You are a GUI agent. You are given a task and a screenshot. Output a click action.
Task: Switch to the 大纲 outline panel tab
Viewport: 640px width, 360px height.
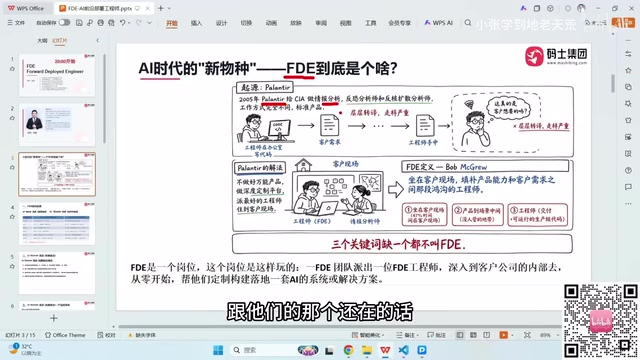[42, 40]
